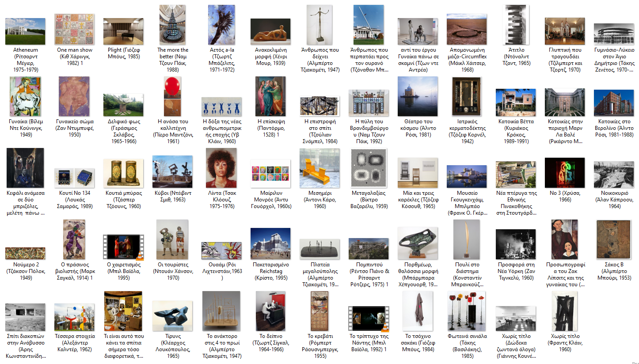Click Η επιστροφή στο σπίτι thumbnail
The height and width of the screenshot is (364, 639).
[319, 106]
